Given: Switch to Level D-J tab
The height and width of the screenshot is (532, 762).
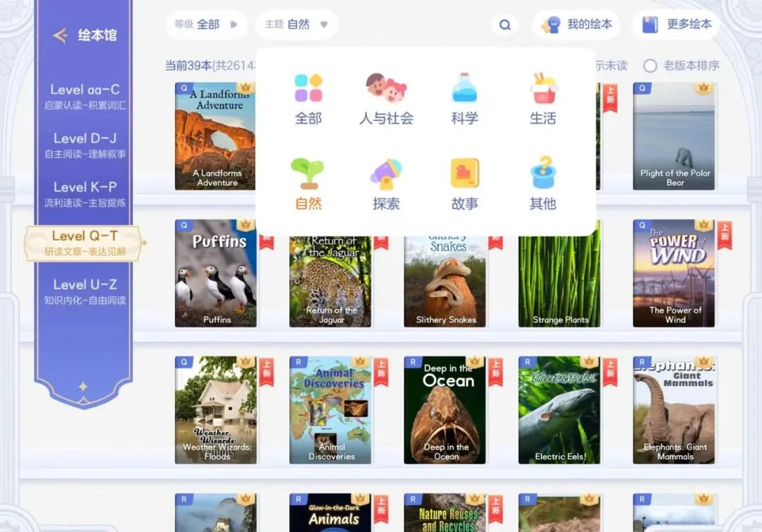Looking at the screenshot, I should click(x=85, y=145).
